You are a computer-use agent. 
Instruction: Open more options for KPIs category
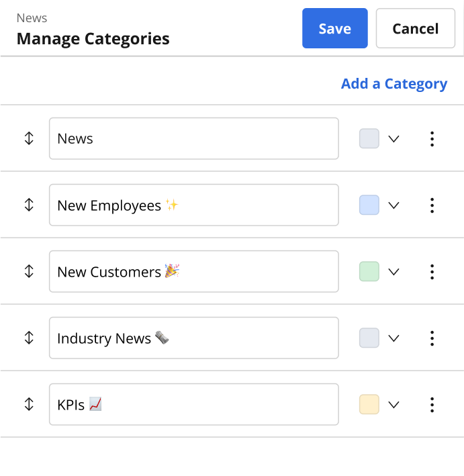click(x=432, y=405)
